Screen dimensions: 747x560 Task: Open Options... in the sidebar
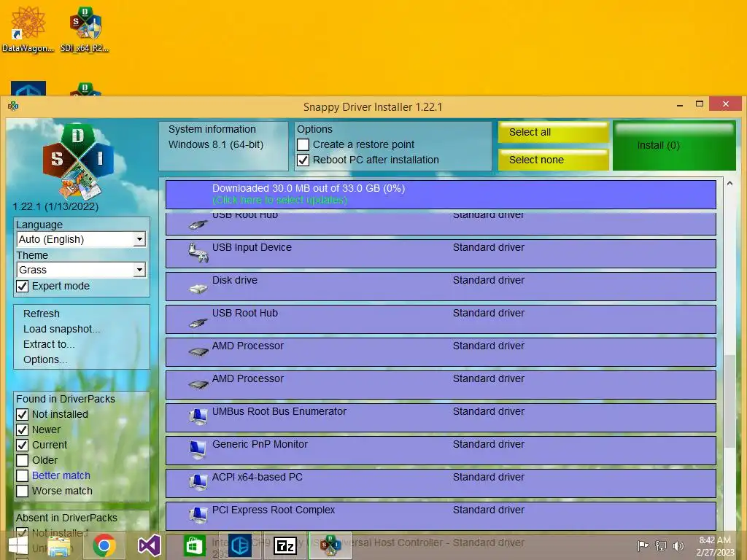pyautogui.click(x=45, y=359)
